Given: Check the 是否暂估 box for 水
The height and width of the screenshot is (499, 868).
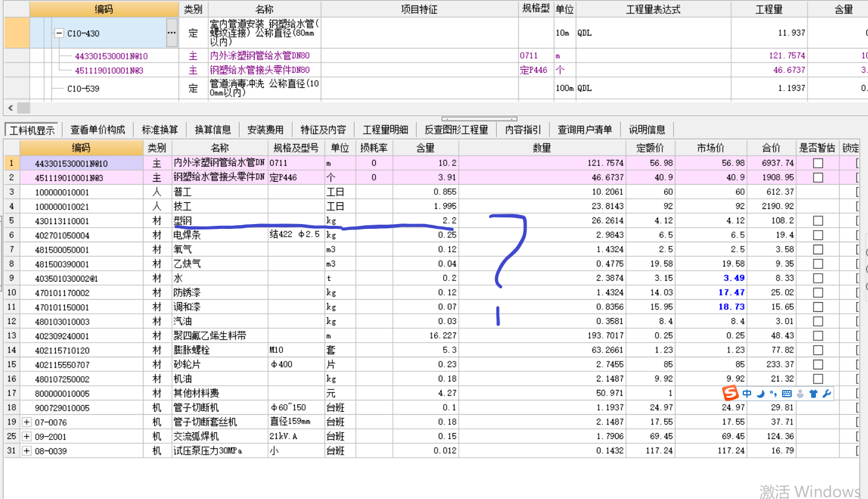Looking at the screenshot, I should (x=818, y=278).
